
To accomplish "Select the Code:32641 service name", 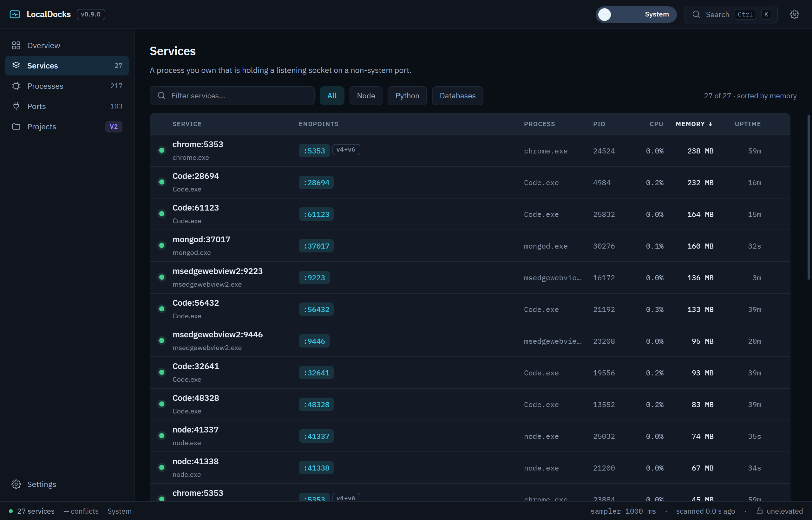I will [x=196, y=366].
